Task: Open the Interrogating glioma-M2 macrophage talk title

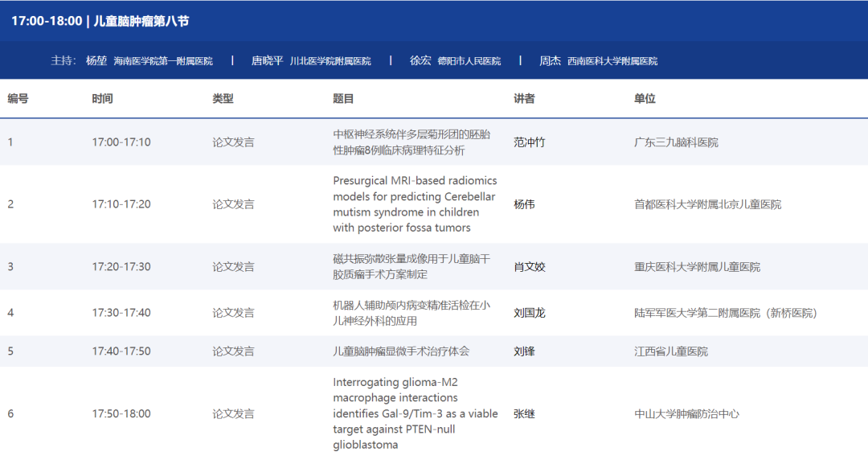Action: tap(415, 413)
